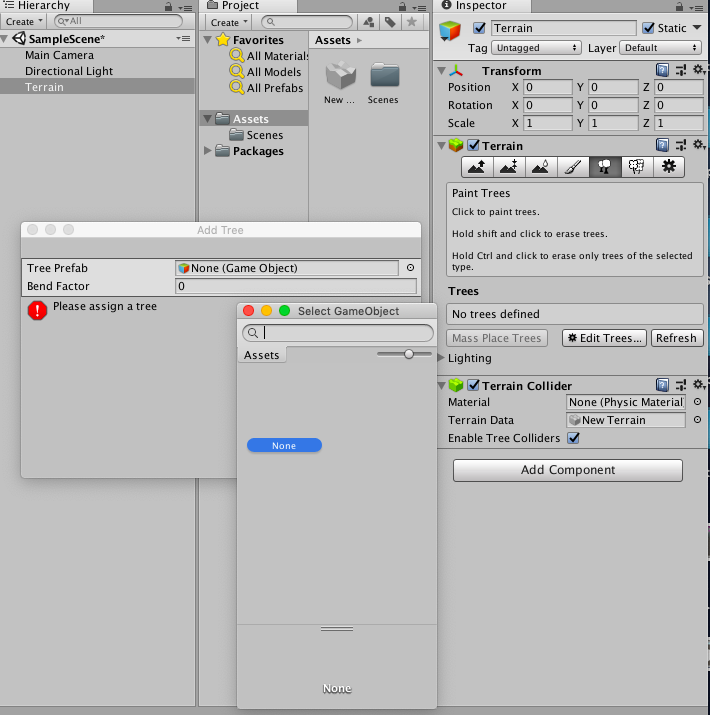This screenshot has width=710, height=715.
Task: Open Transform component help icon
Action: tap(662, 70)
